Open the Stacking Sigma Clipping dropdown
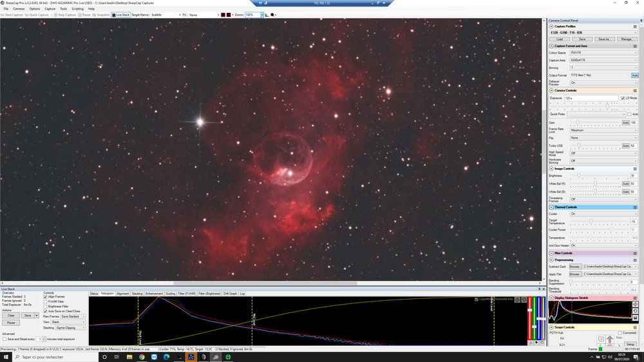This screenshot has width=644, height=362. [x=70, y=328]
